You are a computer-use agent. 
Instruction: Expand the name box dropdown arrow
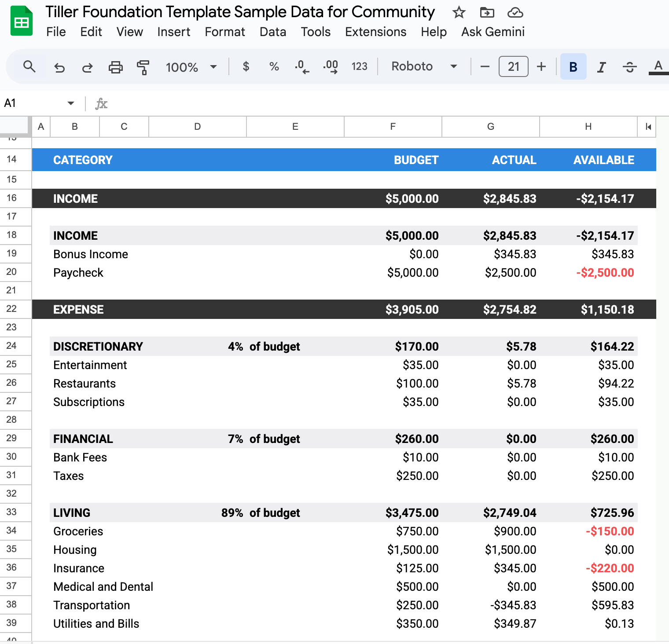click(x=70, y=103)
